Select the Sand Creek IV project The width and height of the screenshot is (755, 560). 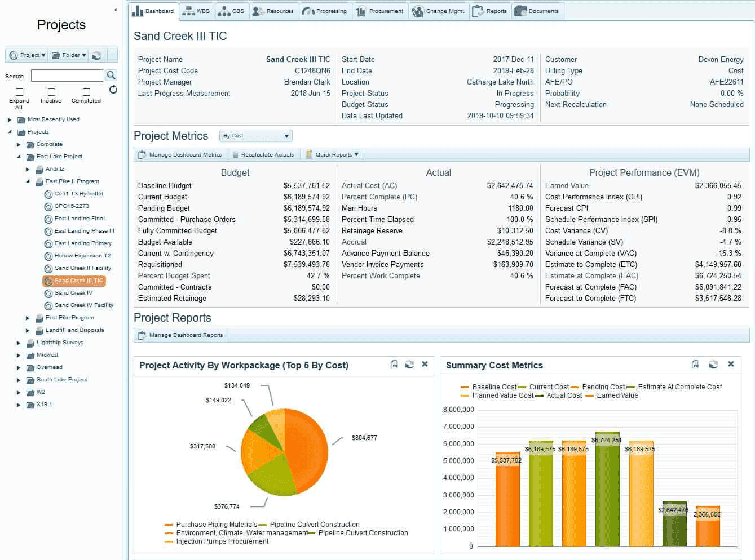(74, 293)
